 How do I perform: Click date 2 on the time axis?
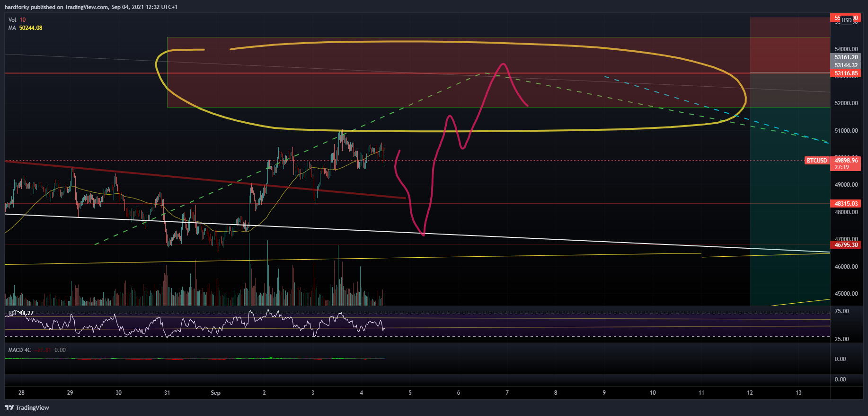[x=264, y=393]
